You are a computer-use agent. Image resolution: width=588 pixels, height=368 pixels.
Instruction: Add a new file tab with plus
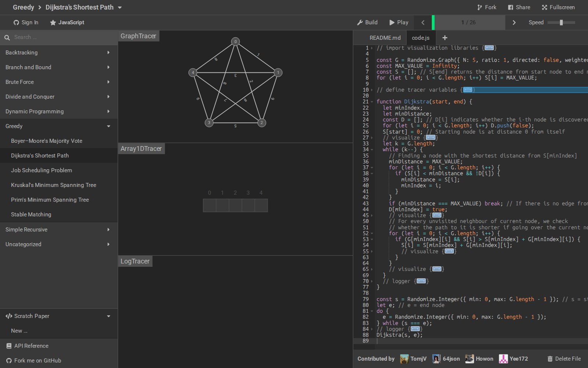pyautogui.click(x=445, y=38)
